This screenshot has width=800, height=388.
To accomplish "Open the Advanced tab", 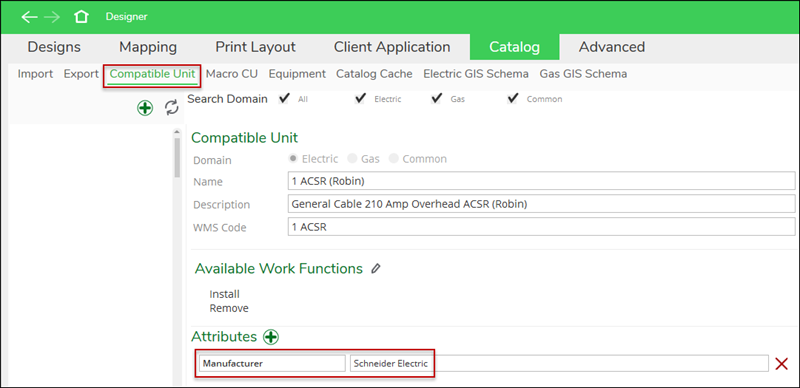I will point(612,47).
